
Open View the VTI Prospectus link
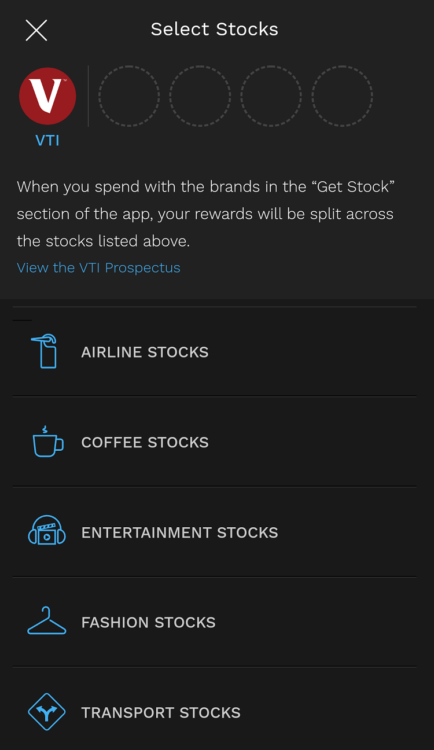(x=99, y=267)
